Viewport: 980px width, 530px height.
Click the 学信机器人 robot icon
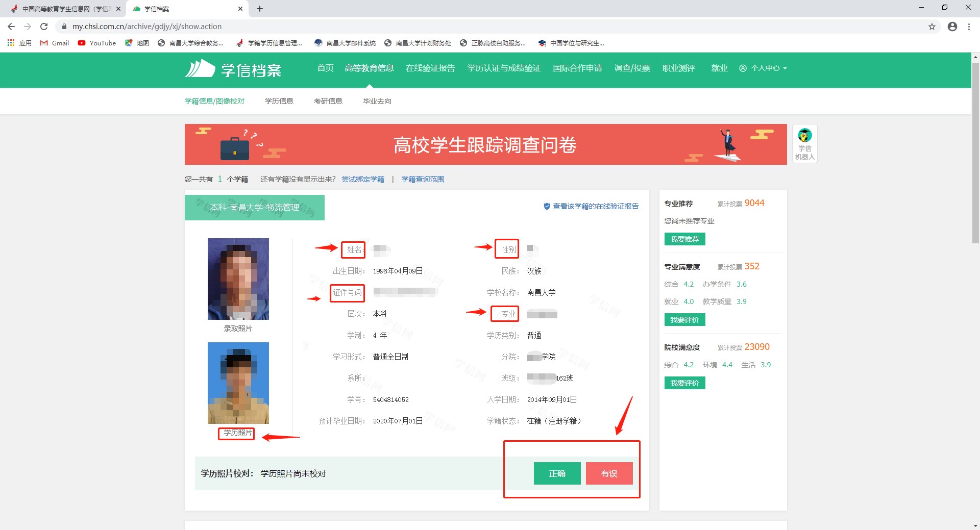tap(804, 143)
